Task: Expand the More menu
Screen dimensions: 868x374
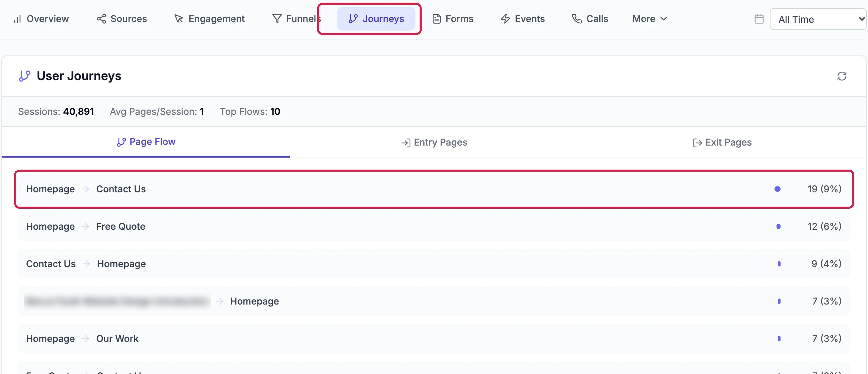Action: 649,19
